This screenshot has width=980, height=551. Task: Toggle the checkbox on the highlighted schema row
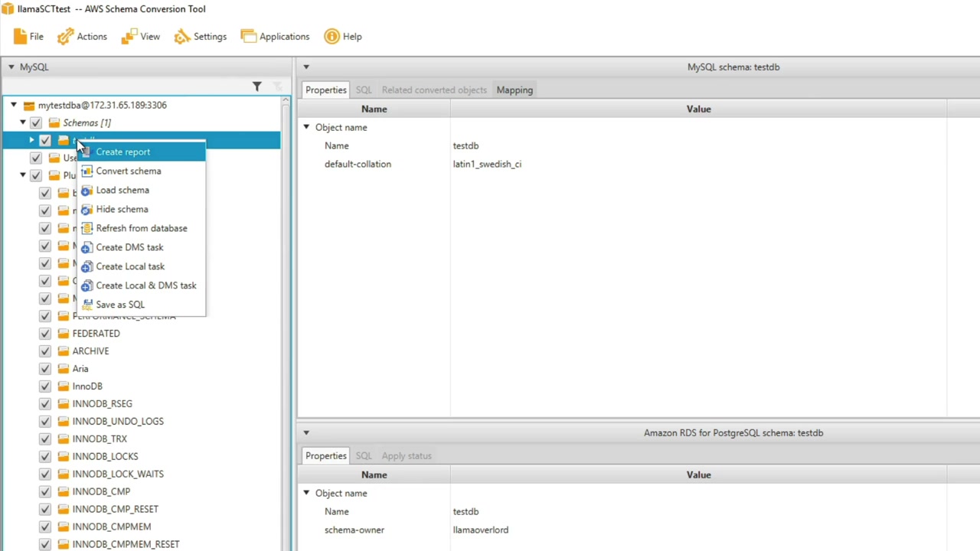(45, 141)
